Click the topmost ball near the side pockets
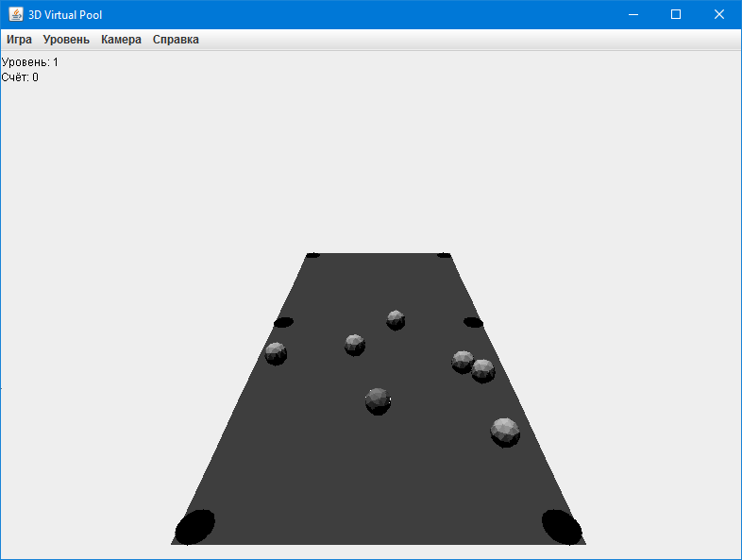This screenshot has height=560, width=742. pyautogui.click(x=396, y=320)
